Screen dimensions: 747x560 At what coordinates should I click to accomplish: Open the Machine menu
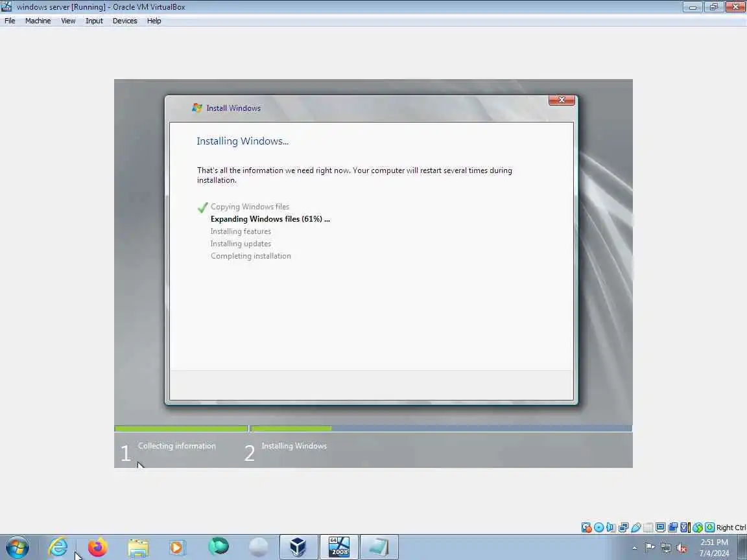pyautogui.click(x=38, y=21)
